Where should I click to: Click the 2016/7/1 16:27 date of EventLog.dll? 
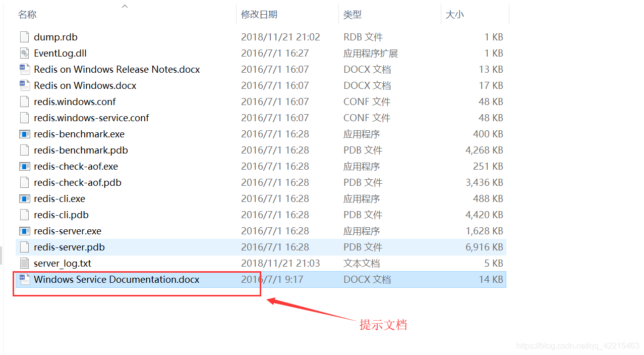click(x=275, y=53)
